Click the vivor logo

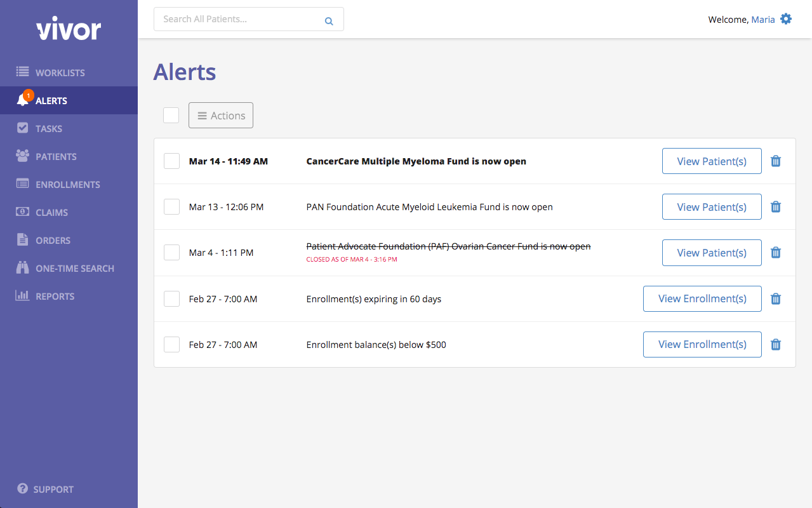(69, 30)
